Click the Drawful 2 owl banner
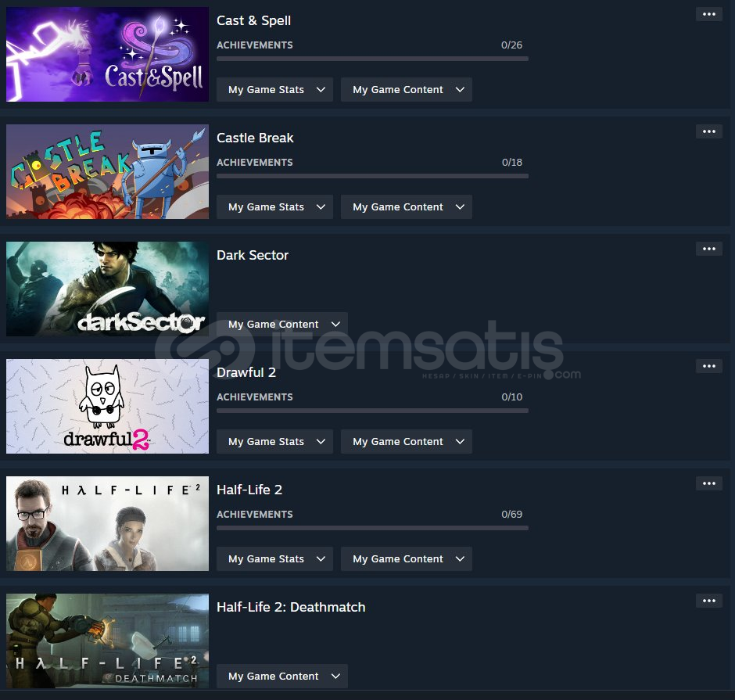The width and height of the screenshot is (735, 700). tap(107, 406)
